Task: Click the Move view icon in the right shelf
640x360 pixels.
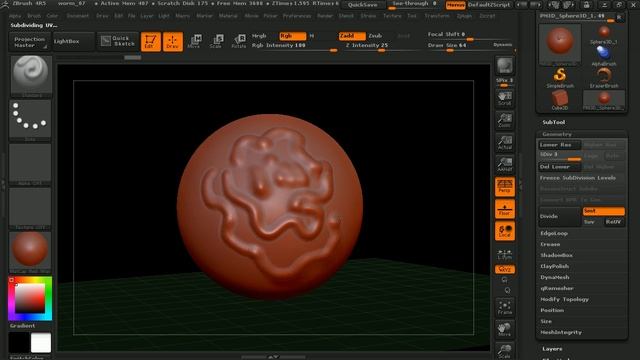Action: pyautogui.click(x=505, y=330)
